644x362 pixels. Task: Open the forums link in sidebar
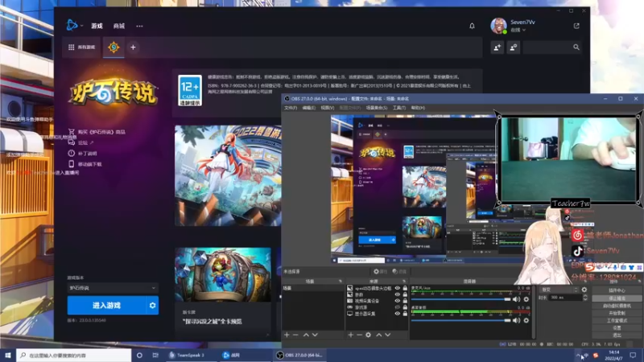click(81, 142)
